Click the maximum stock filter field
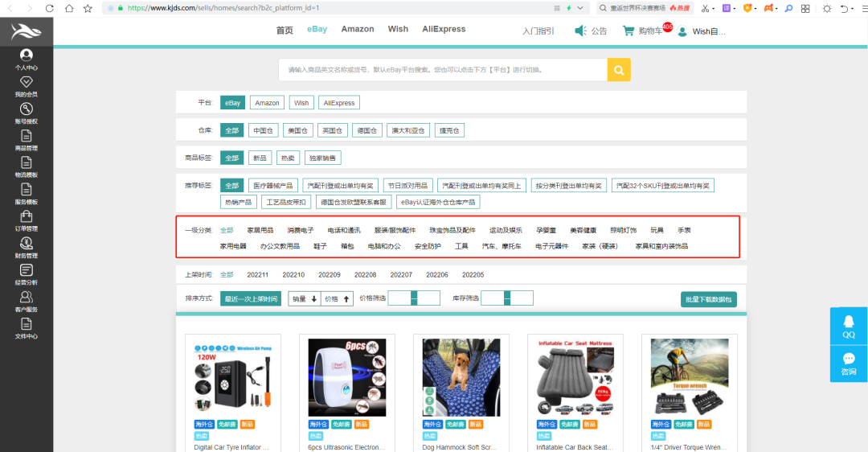Screen dimensions: 868x452 pyautogui.click(x=522, y=298)
